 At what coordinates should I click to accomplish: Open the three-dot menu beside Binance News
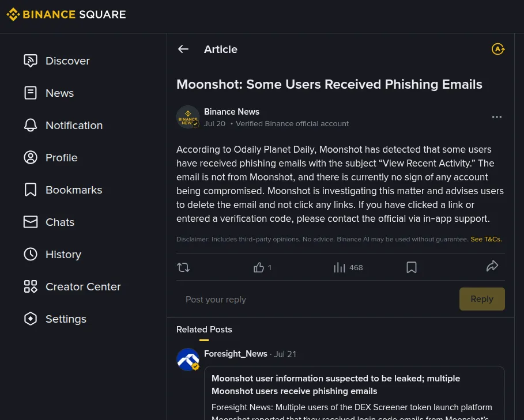496,117
